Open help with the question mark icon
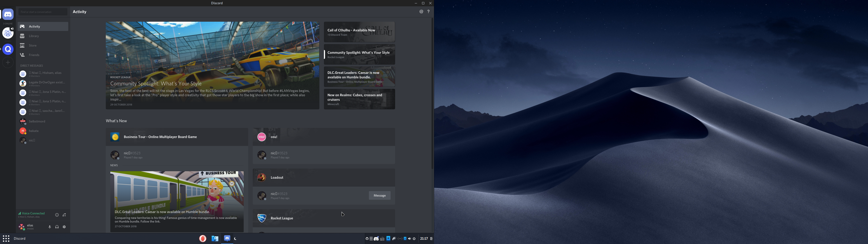The height and width of the screenshot is (244, 868). [x=429, y=12]
